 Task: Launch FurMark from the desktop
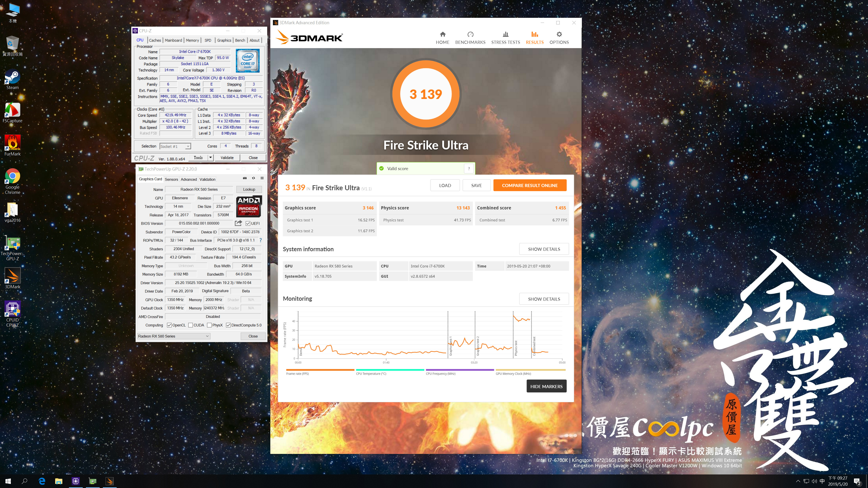pos(12,145)
